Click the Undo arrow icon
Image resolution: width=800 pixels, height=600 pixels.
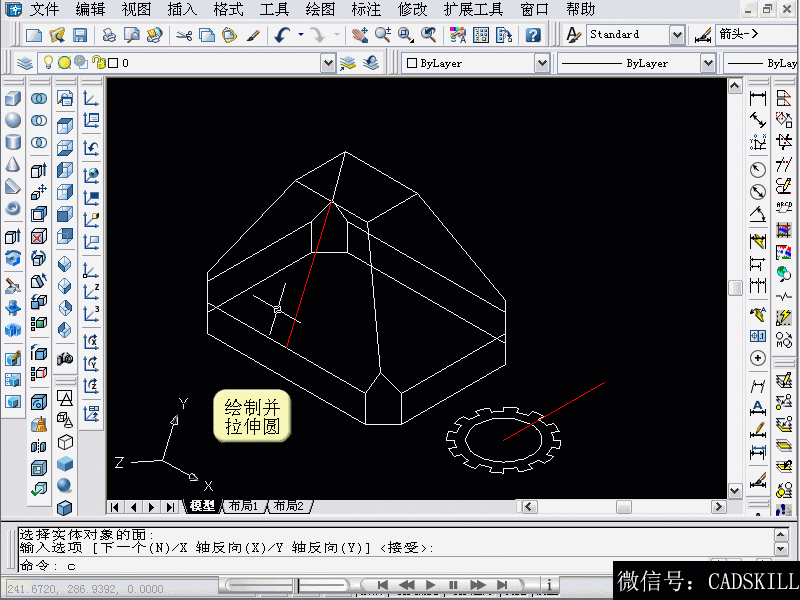[281, 35]
